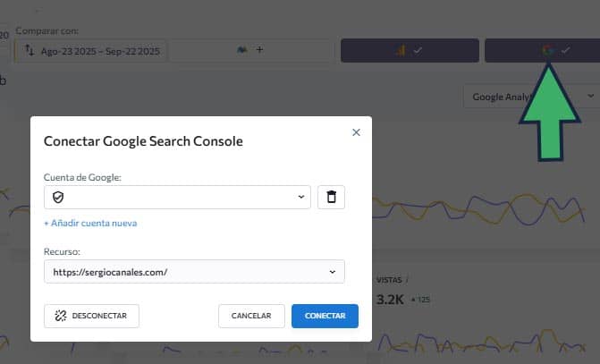The image size is (600, 364).
Task: Open the Recurso dropdown arrow
Action: 333,271
